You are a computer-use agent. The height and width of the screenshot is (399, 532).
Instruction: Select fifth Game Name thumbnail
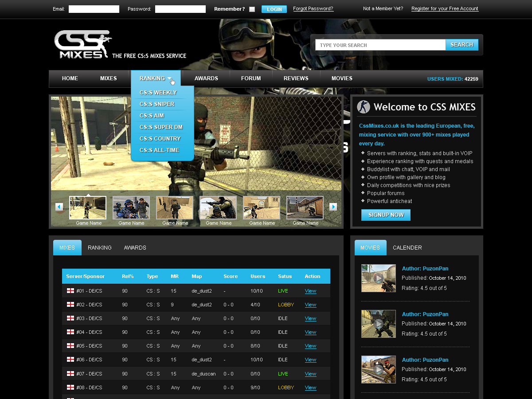click(262, 208)
